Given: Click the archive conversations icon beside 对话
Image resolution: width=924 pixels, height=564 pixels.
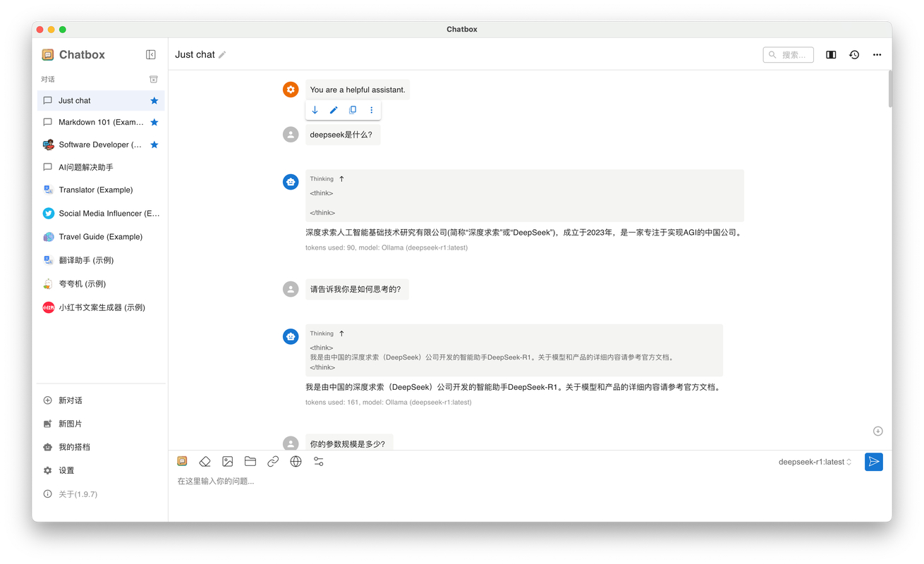Looking at the screenshot, I should 154,79.
